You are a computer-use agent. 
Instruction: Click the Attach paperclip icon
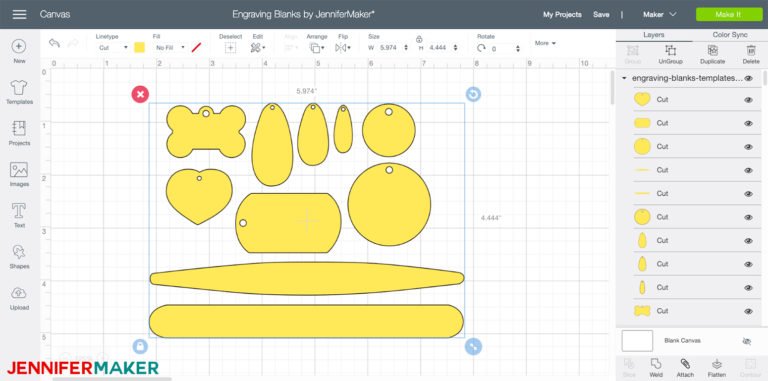coord(685,368)
